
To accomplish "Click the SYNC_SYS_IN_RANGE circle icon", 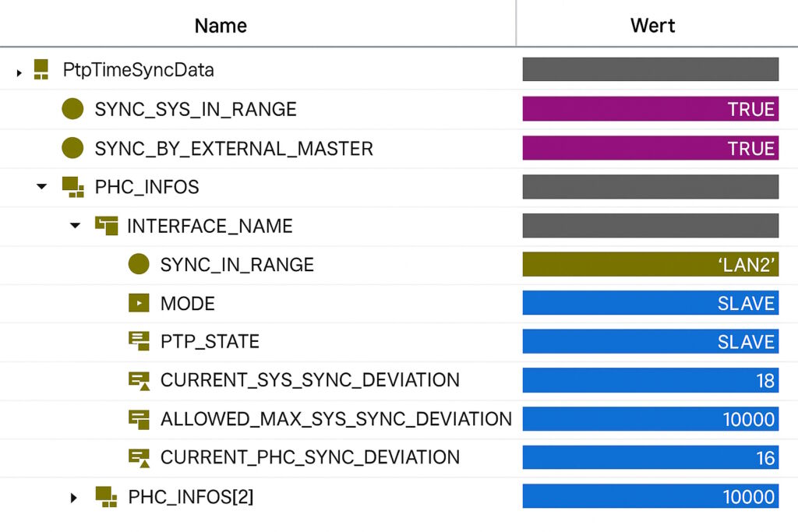I will click(72, 109).
